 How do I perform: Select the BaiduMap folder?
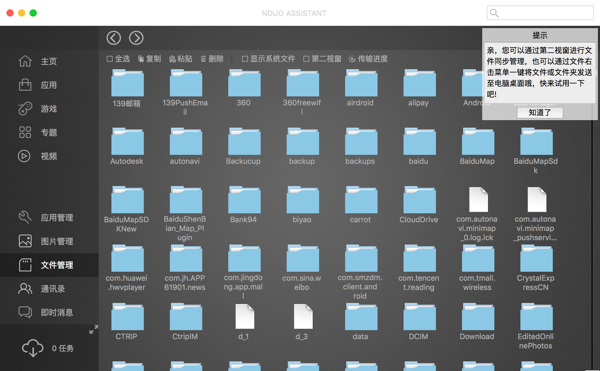click(x=478, y=142)
